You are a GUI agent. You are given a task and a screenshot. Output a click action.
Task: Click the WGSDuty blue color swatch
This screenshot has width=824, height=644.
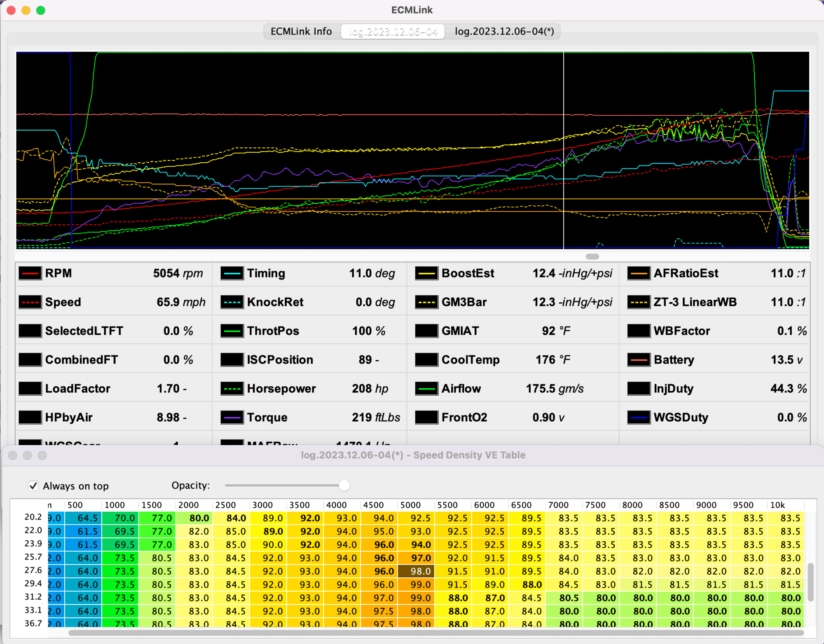639,418
